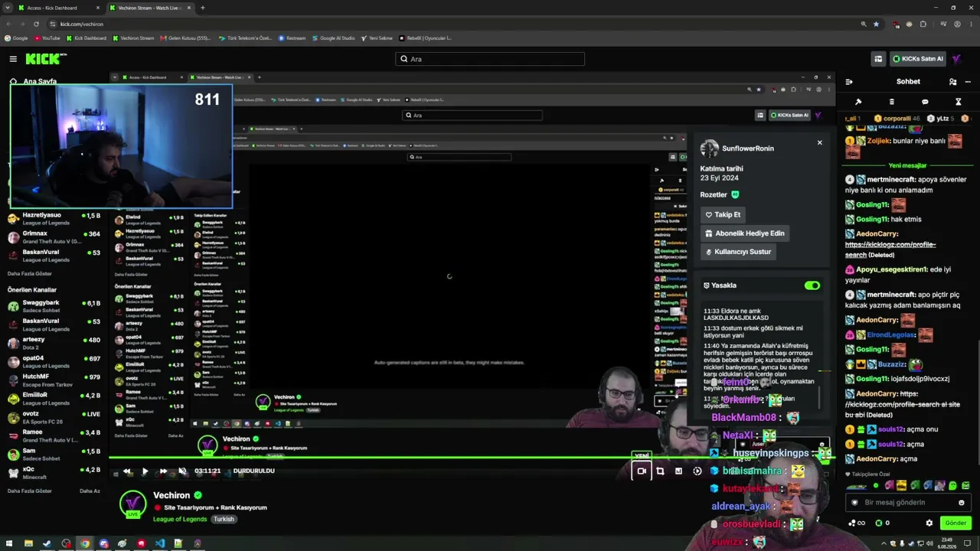Open Visual Studio Code from the taskbar

159,543
